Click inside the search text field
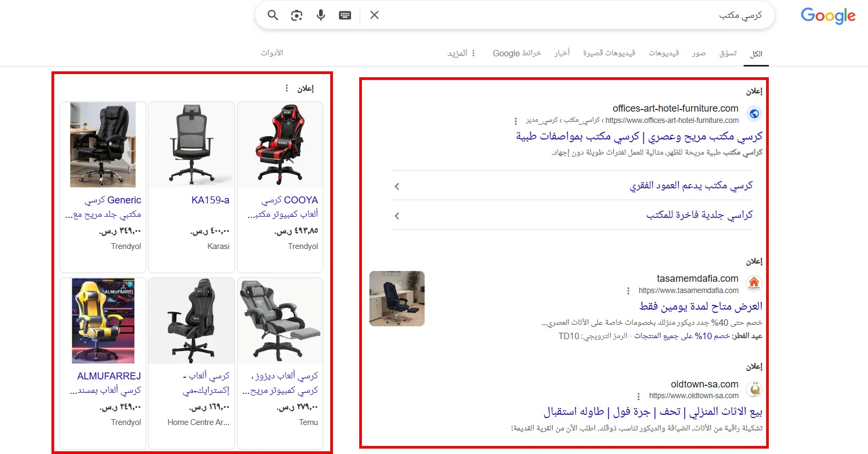 point(574,15)
